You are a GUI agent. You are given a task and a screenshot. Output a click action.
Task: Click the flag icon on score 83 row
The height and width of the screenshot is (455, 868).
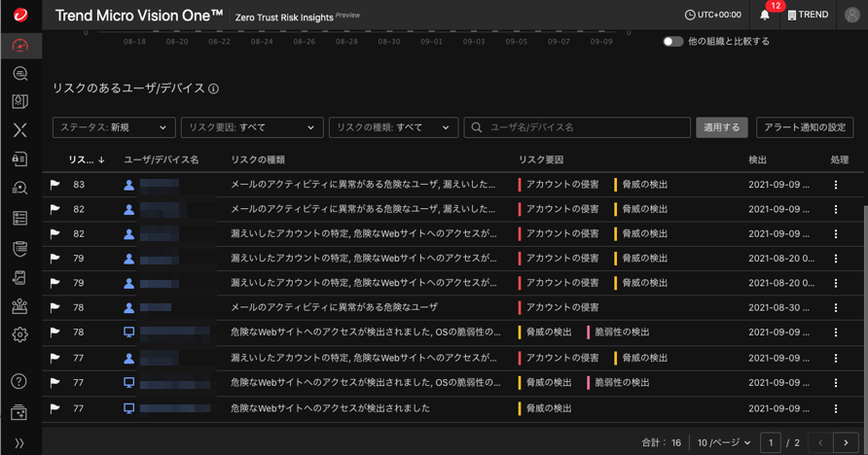(55, 185)
